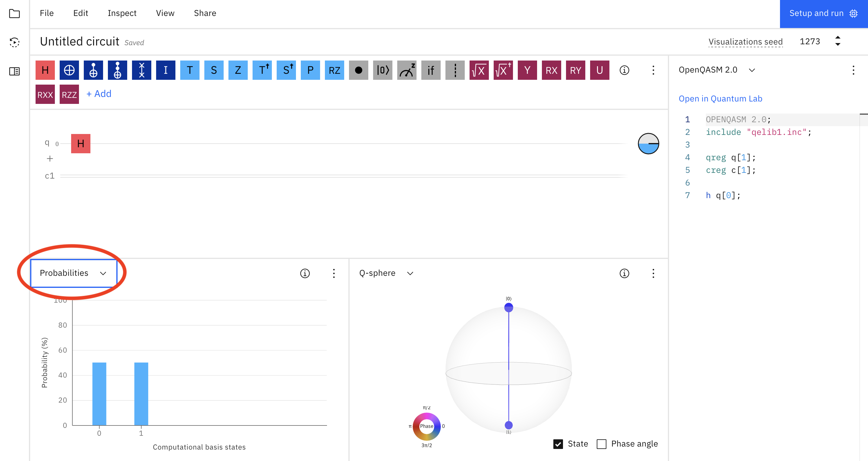
Task: Open the docs panel icon in the sidebar
Action: [x=14, y=71]
